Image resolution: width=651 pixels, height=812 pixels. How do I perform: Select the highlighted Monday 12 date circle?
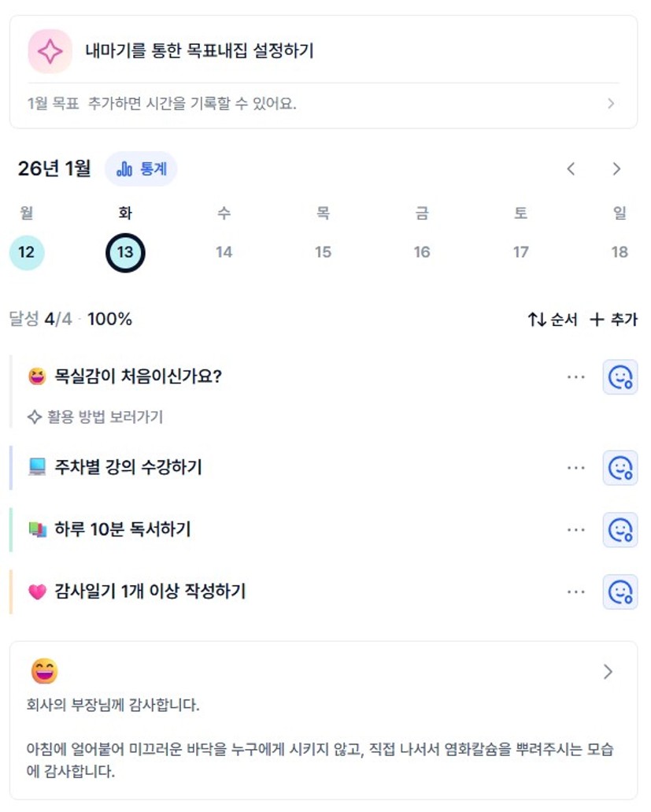tap(27, 253)
